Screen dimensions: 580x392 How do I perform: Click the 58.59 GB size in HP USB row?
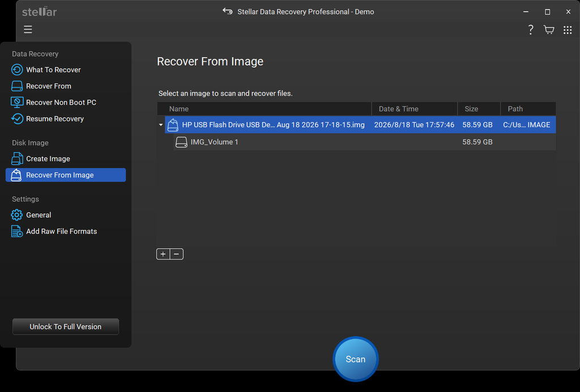(x=477, y=125)
